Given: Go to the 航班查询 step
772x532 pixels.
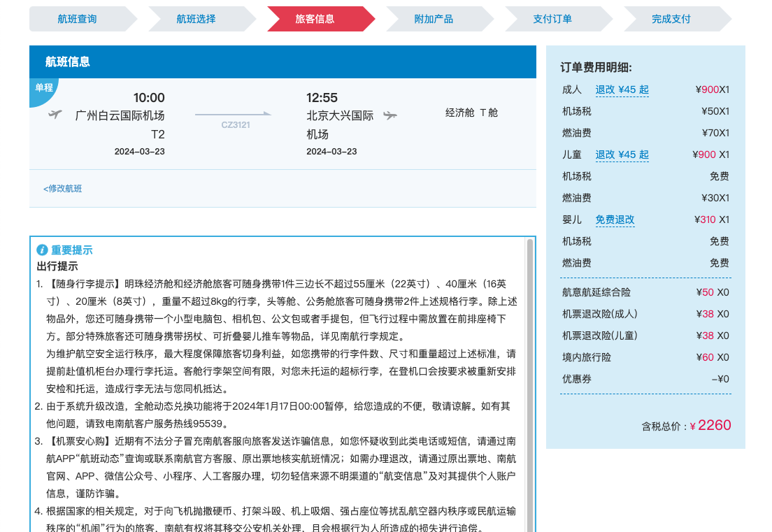Looking at the screenshot, I should [x=77, y=19].
